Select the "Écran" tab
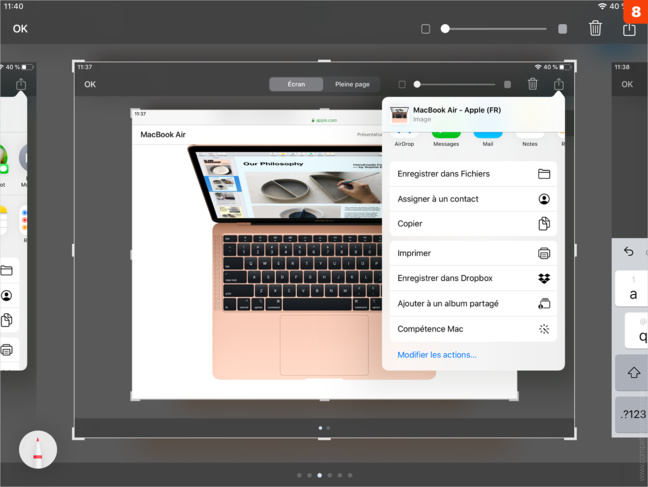Image resolution: width=648 pixels, height=487 pixels. click(x=296, y=85)
